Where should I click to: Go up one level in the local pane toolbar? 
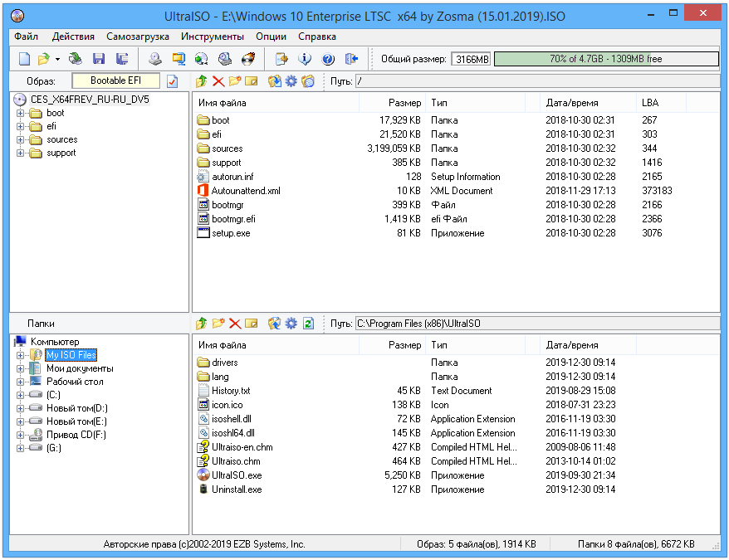[x=201, y=324]
